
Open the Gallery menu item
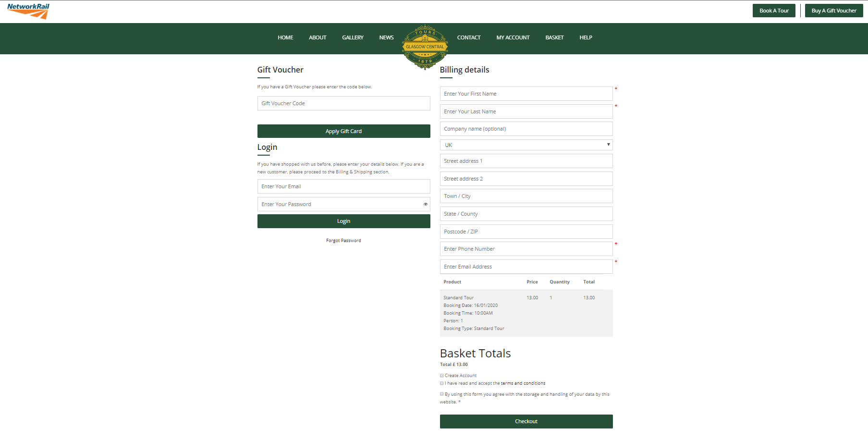point(353,37)
